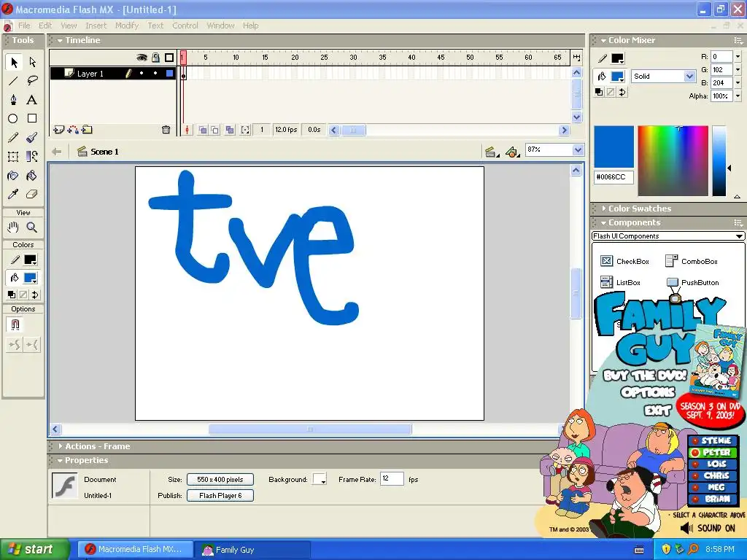
Task: Click EXIT in the Family Guy window
Action: 658,410
